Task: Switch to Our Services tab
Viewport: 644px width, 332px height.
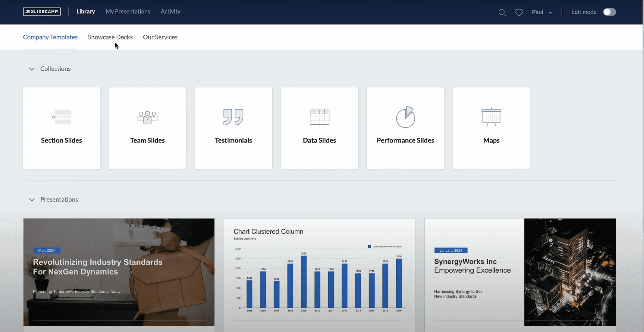Action: [x=160, y=37]
